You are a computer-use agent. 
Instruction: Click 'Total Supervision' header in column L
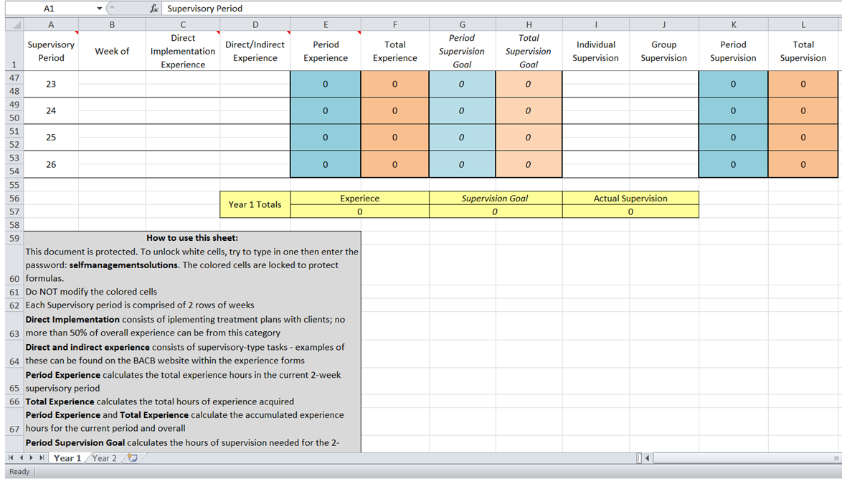coord(803,51)
